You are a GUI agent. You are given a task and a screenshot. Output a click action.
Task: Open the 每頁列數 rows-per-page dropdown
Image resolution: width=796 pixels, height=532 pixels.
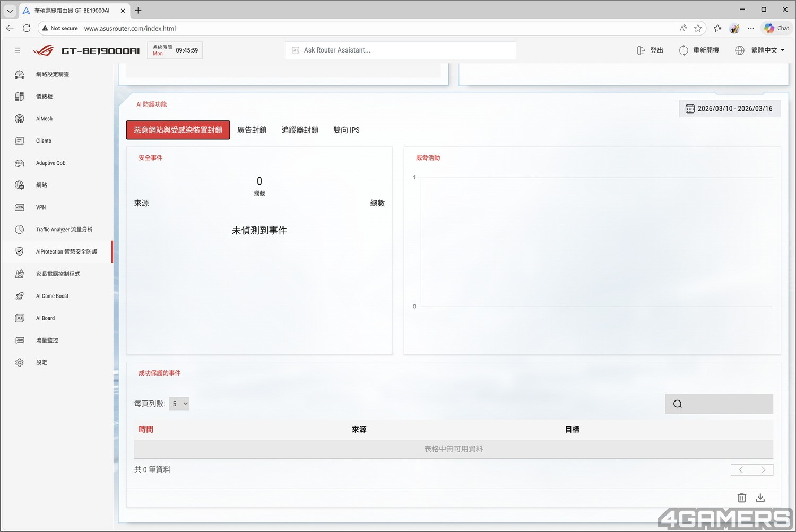(x=179, y=404)
